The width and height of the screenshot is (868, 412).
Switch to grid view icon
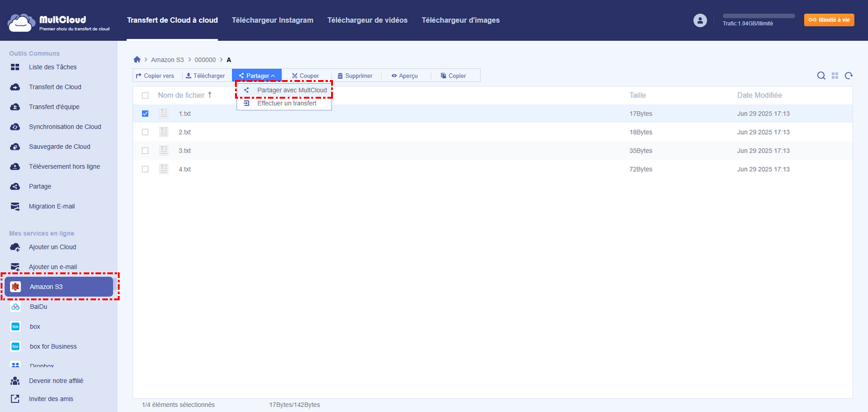[835, 76]
